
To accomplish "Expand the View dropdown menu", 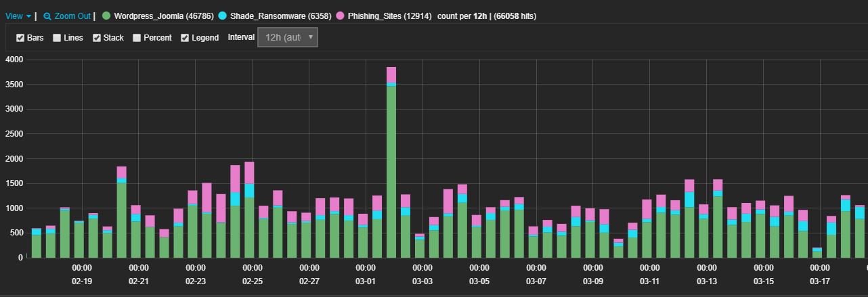I will tap(18, 16).
